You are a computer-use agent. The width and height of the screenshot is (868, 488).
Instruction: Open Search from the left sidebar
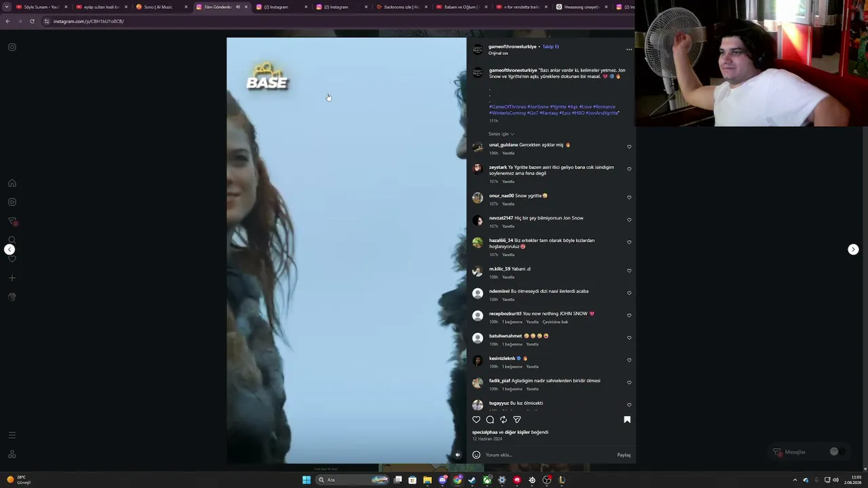tap(12, 240)
